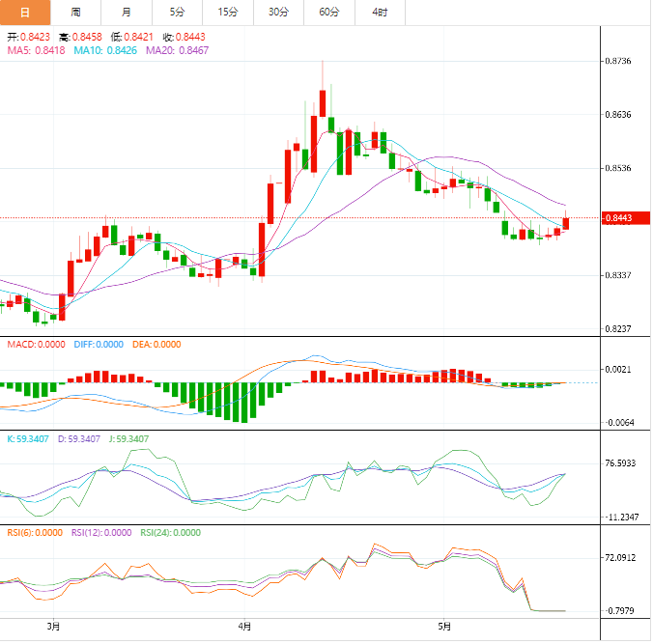
Task: Switch to the 月 monthly tab
Action: [x=127, y=13]
